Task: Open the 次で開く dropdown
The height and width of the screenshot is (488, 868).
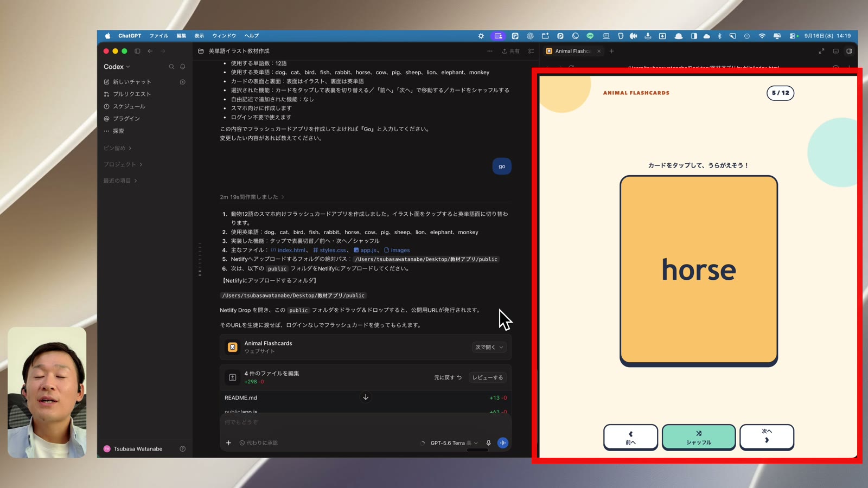Action: point(489,347)
